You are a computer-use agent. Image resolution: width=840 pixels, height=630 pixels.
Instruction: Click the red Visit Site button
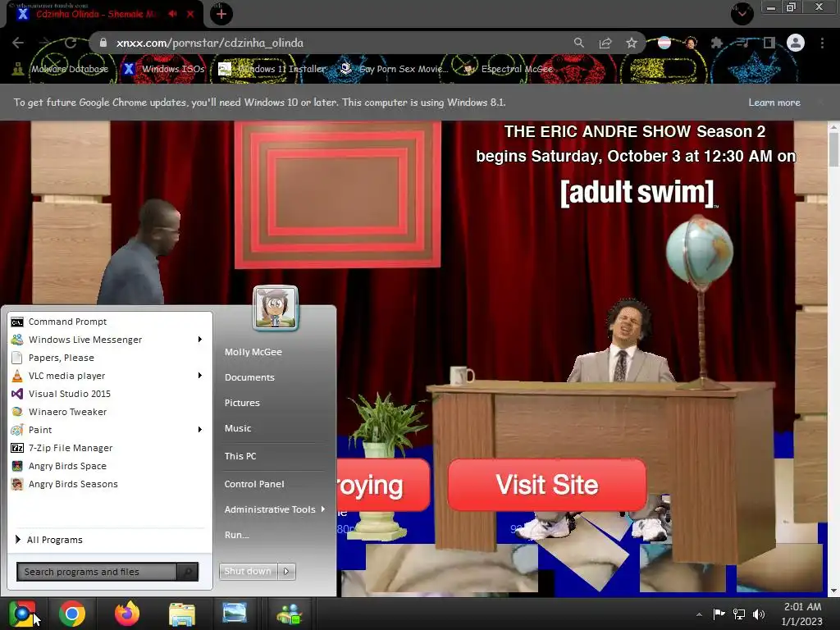tap(547, 485)
